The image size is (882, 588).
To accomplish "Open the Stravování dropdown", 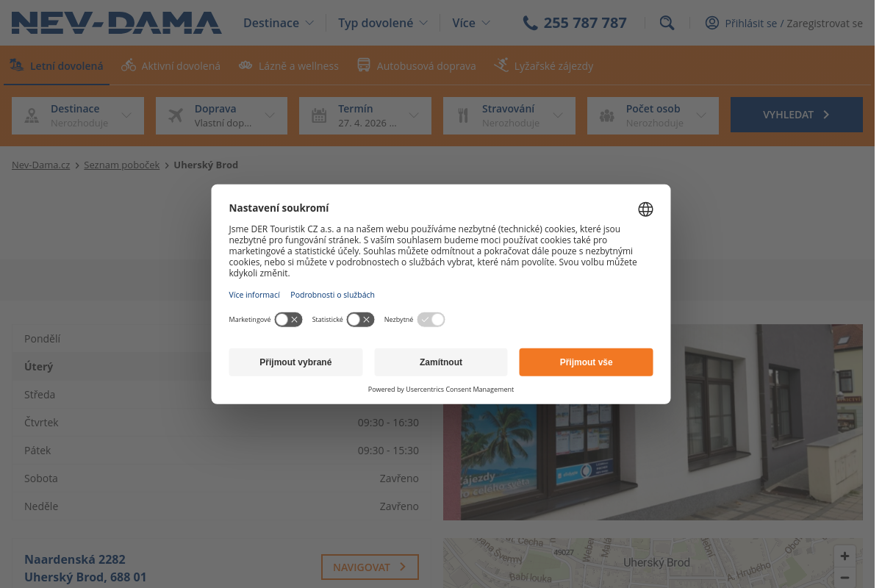I will tap(509, 115).
